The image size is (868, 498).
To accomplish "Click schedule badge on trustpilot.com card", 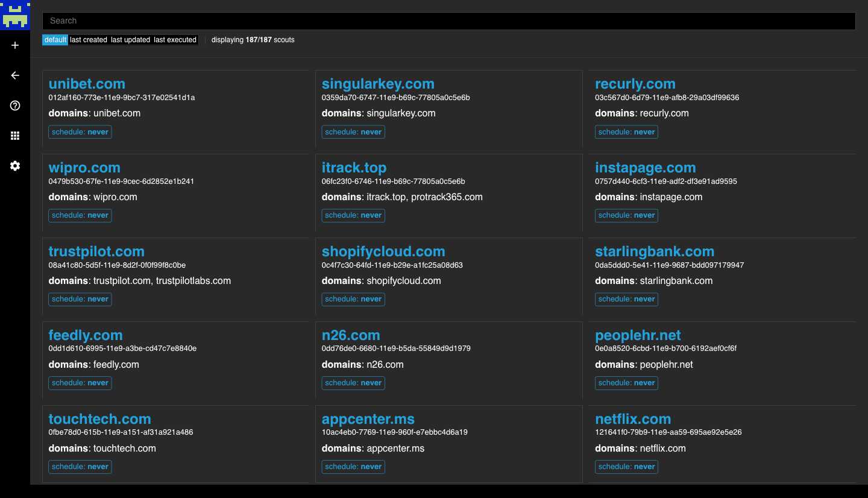I will coord(80,299).
